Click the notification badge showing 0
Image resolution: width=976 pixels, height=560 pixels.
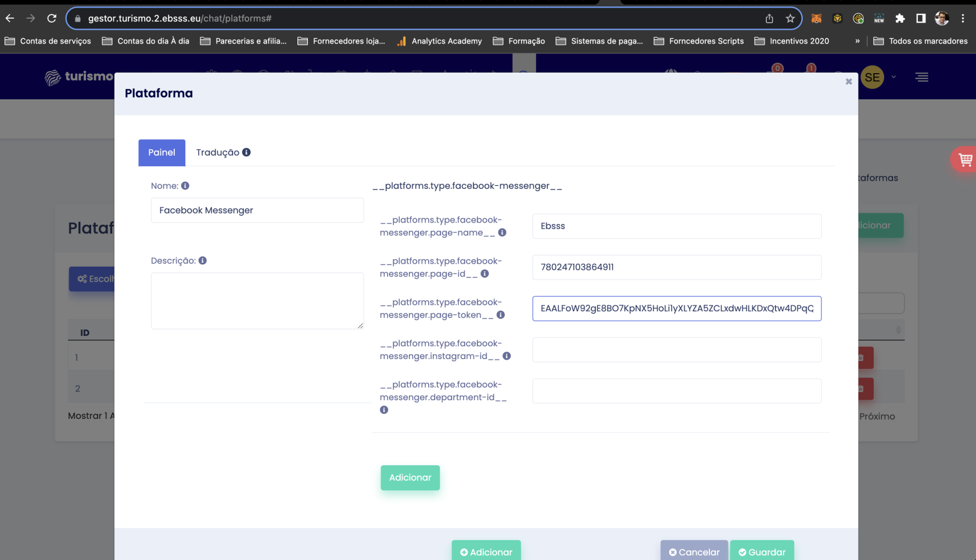[777, 69]
